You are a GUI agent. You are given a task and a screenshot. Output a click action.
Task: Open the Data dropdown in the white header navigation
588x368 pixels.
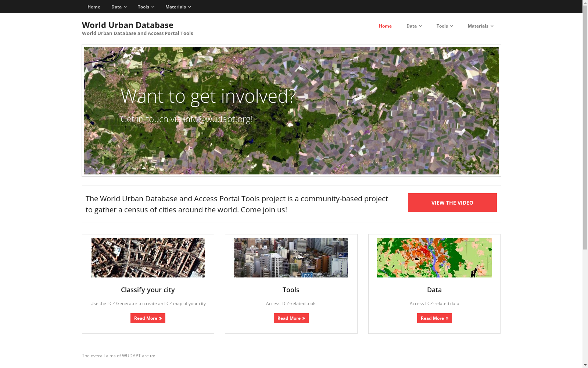coord(414,26)
